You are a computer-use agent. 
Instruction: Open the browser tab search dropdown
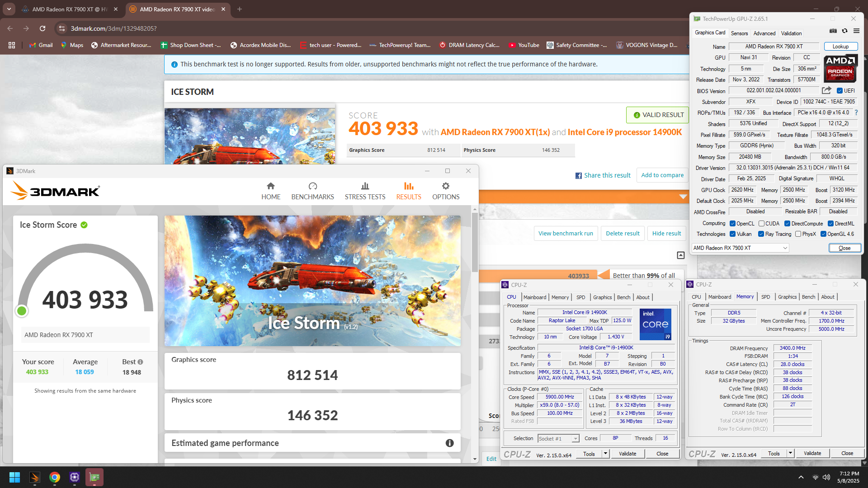9,9
